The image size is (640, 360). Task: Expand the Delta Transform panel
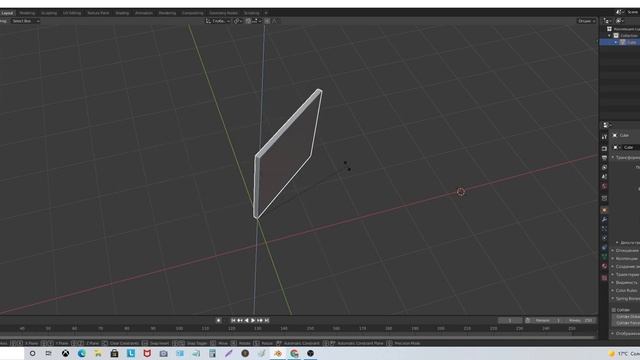click(x=617, y=242)
